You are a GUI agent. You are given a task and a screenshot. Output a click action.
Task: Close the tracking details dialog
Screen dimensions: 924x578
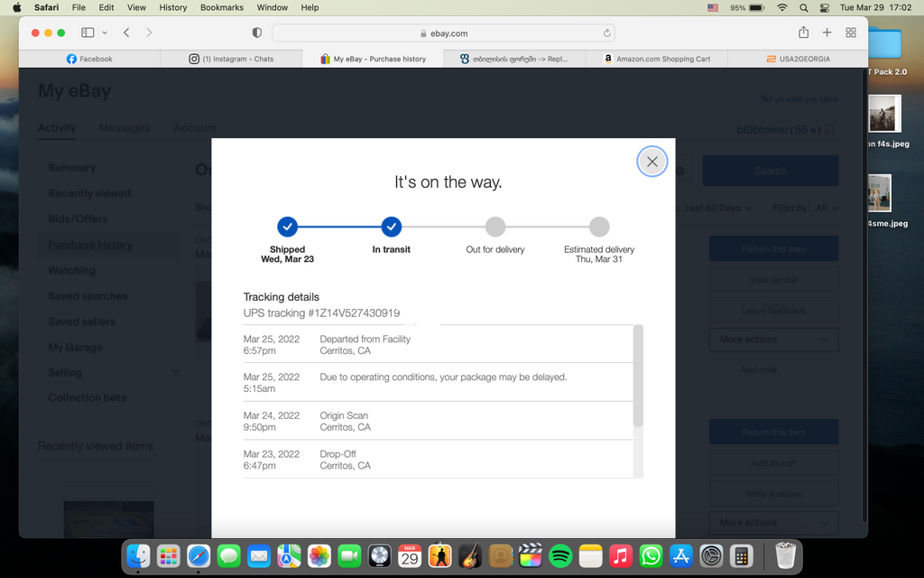pos(651,162)
